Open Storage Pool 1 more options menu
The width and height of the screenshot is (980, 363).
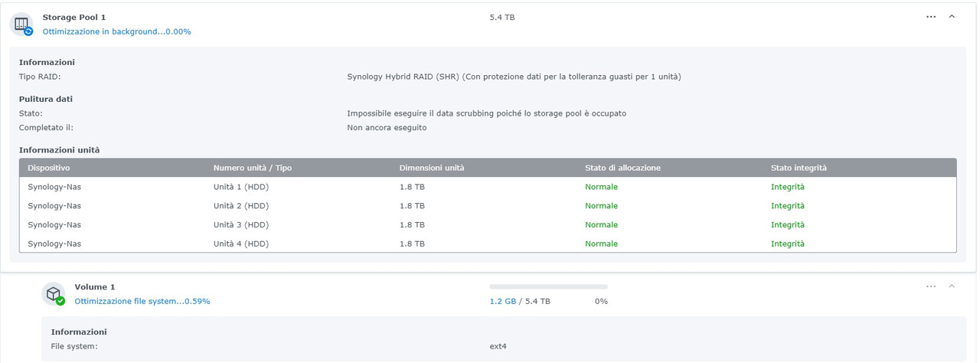931,16
